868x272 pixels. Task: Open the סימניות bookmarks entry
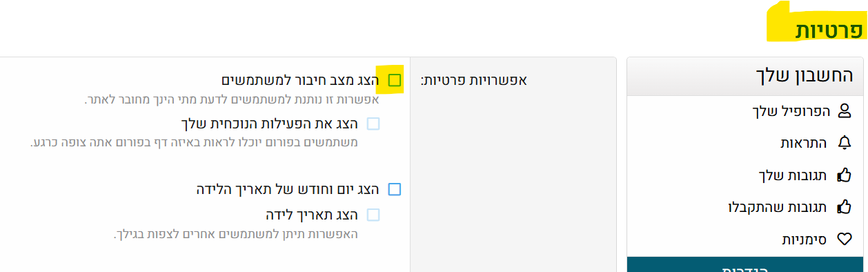click(806, 240)
